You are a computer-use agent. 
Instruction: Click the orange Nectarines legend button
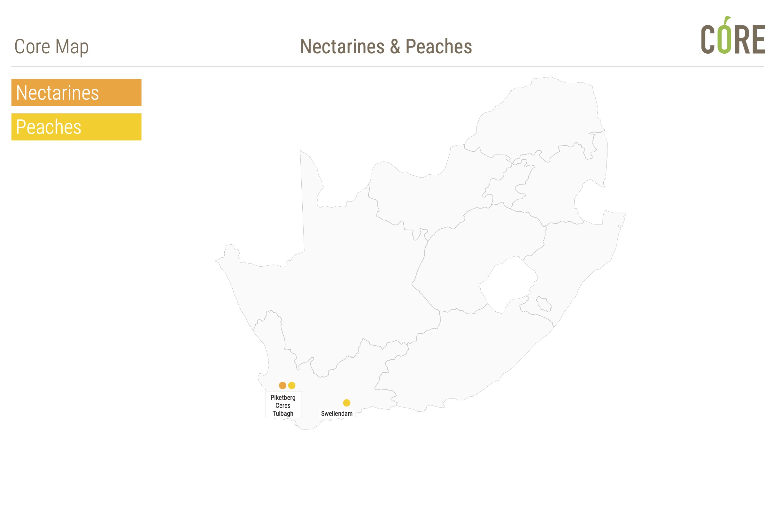click(76, 92)
